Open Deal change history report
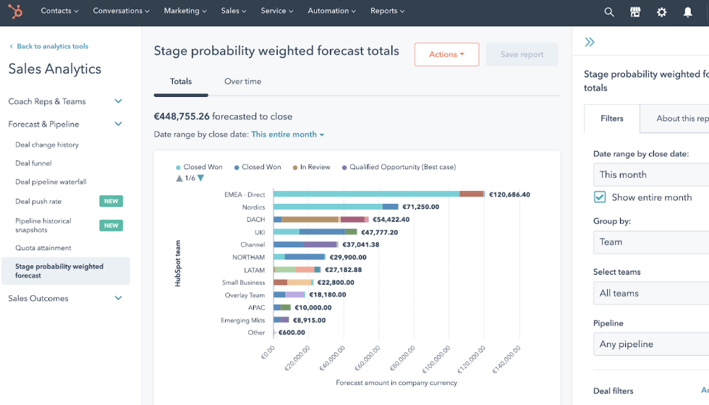Viewport: 709px width, 405px height. tap(47, 145)
